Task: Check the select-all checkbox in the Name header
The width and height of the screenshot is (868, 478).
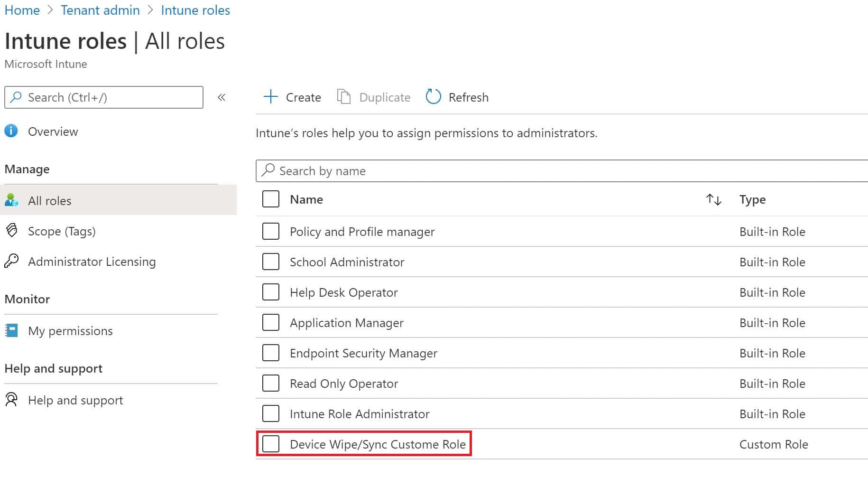Action: (x=270, y=199)
